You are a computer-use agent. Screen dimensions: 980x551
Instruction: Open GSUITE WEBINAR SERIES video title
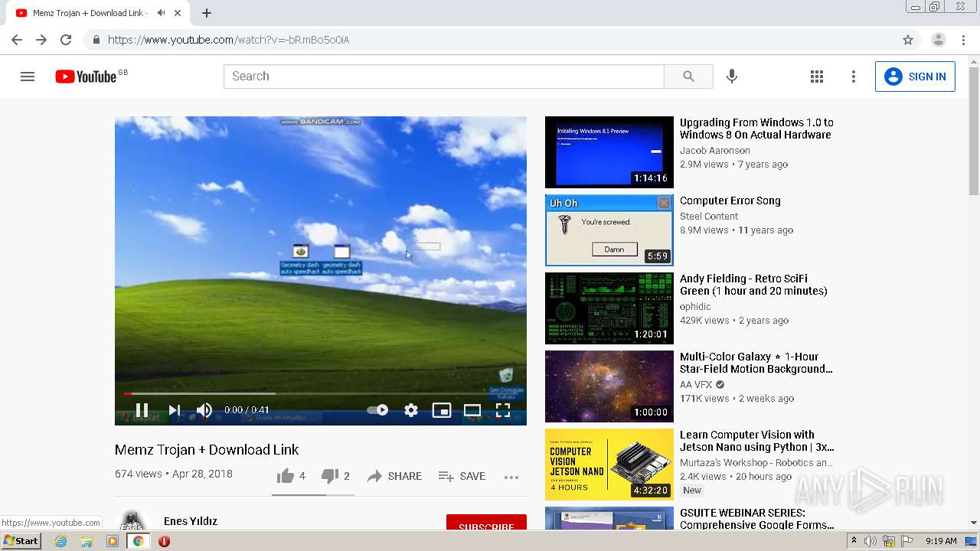click(x=757, y=519)
